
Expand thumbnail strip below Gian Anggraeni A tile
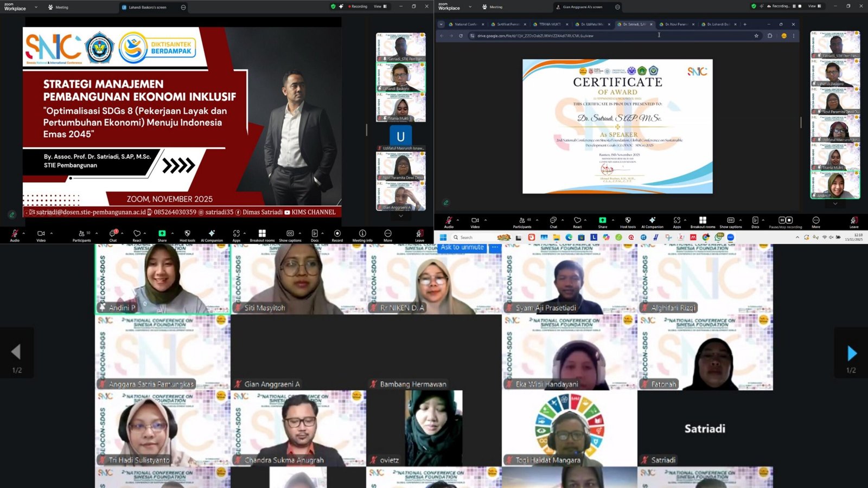(x=401, y=216)
